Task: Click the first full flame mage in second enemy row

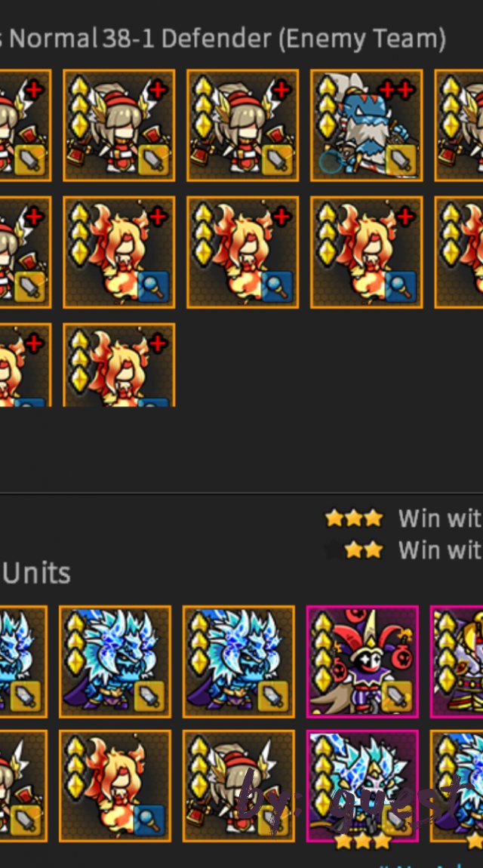Action: (x=119, y=252)
